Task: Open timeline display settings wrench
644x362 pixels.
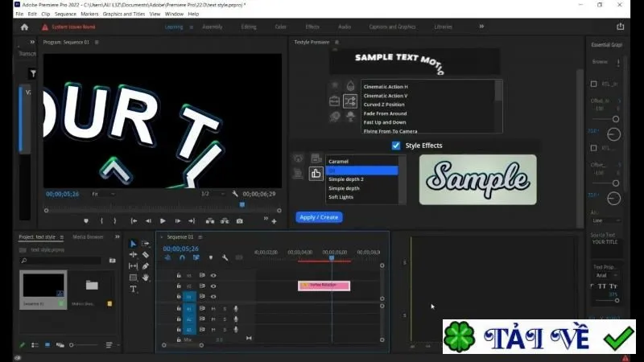Action: point(225,257)
